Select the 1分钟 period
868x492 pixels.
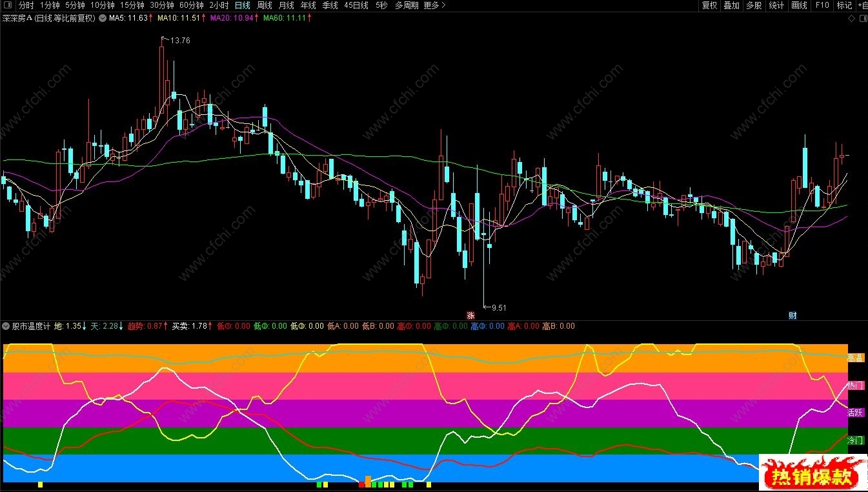(50, 5)
